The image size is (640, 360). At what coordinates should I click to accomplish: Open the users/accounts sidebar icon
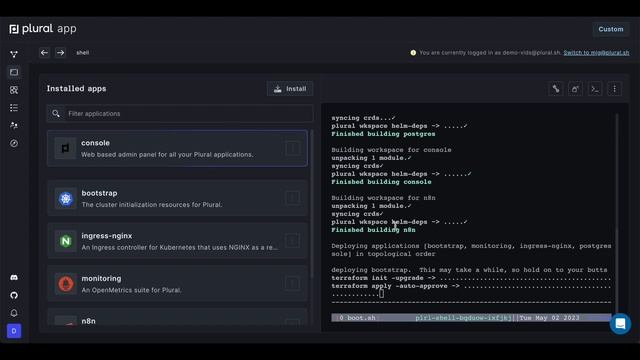coord(14,126)
